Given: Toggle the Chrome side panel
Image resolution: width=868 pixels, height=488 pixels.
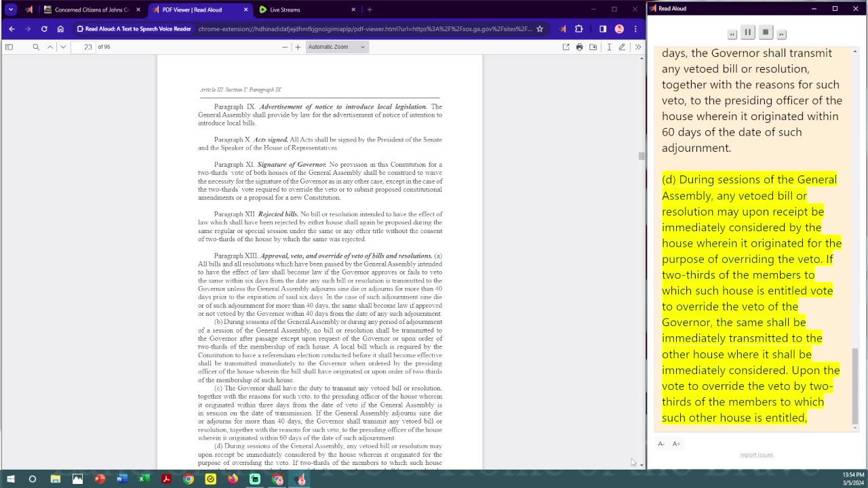Looking at the screenshot, I should [603, 29].
